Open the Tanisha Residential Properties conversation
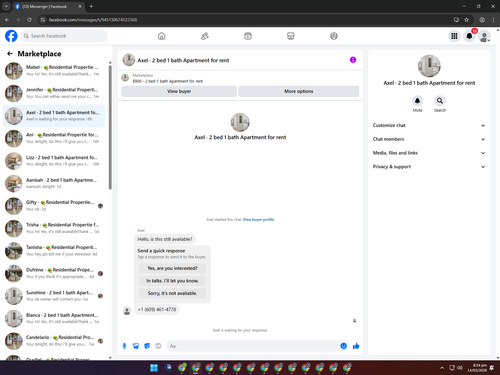This screenshot has width=500, height=375. (54, 251)
